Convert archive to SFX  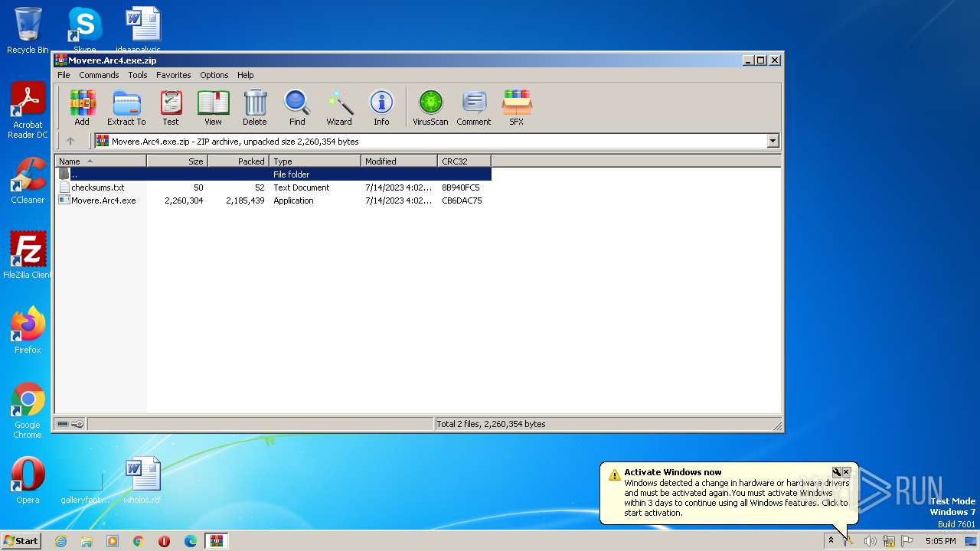coord(517,107)
